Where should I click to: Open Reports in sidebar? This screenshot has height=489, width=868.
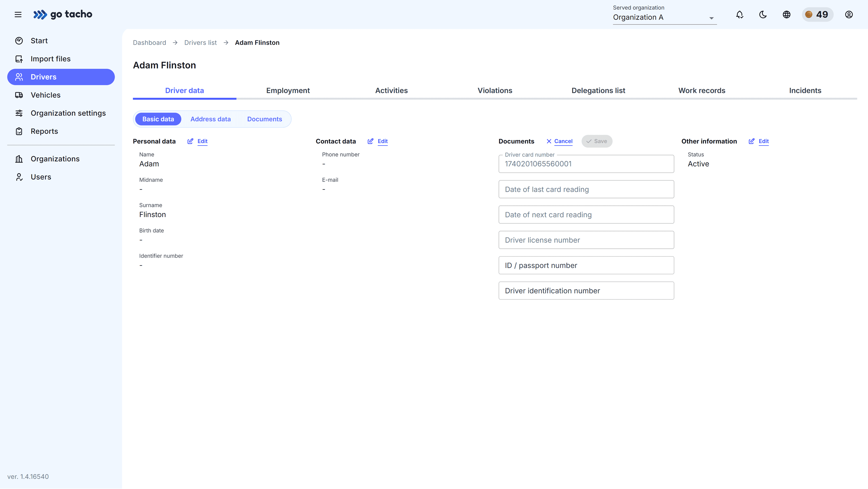point(44,131)
